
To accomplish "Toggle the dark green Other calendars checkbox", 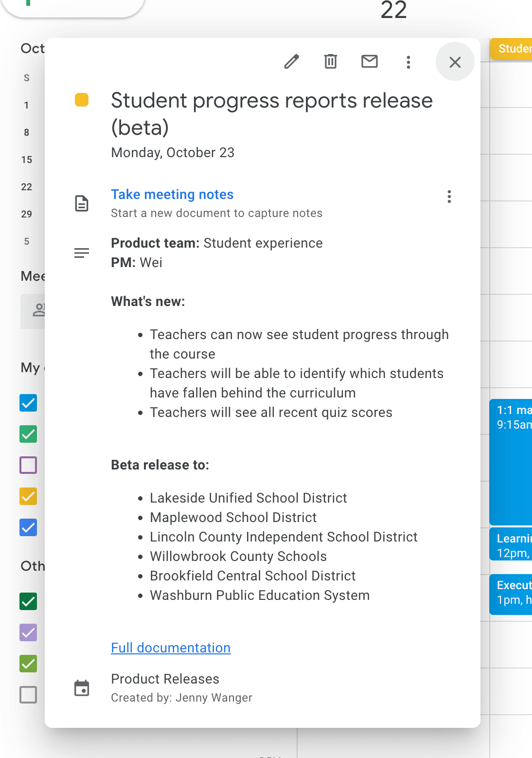I will pyautogui.click(x=28, y=601).
